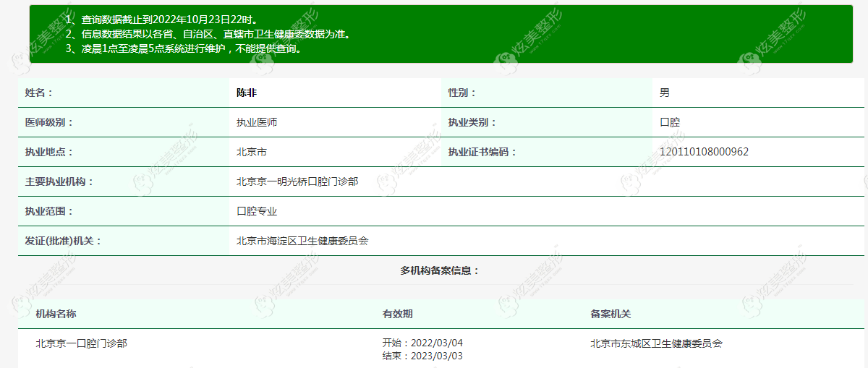Click the 发证(批准)机关 label

[x=64, y=241]
